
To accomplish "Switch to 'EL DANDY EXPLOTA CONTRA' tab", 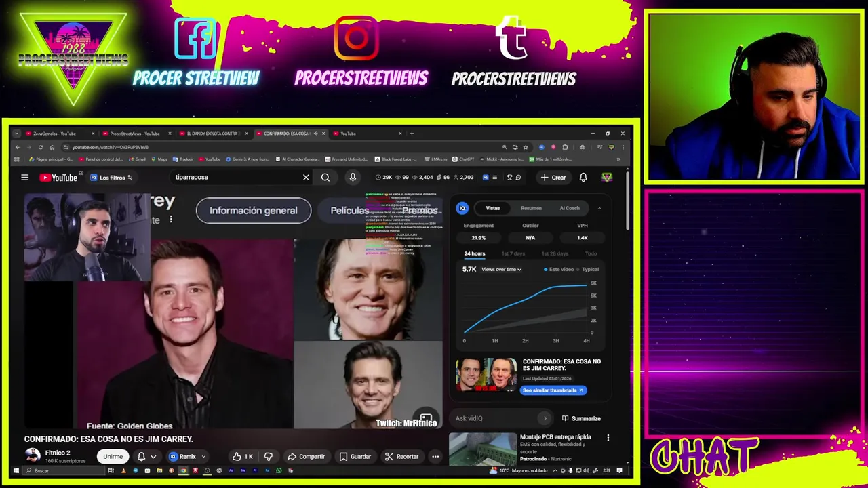I will tap(212, 134).
